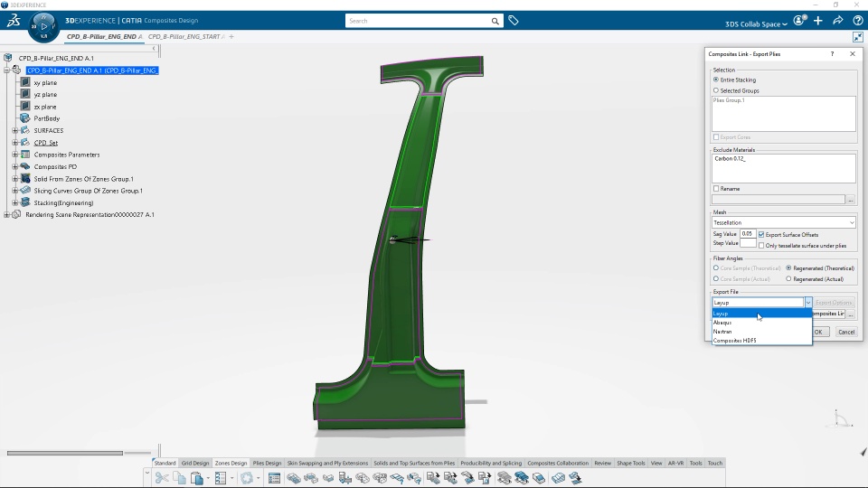Viewport: 868px width, 488px height.
Task: Enable the Rename checkbox
Action: [x=716, y=189]
